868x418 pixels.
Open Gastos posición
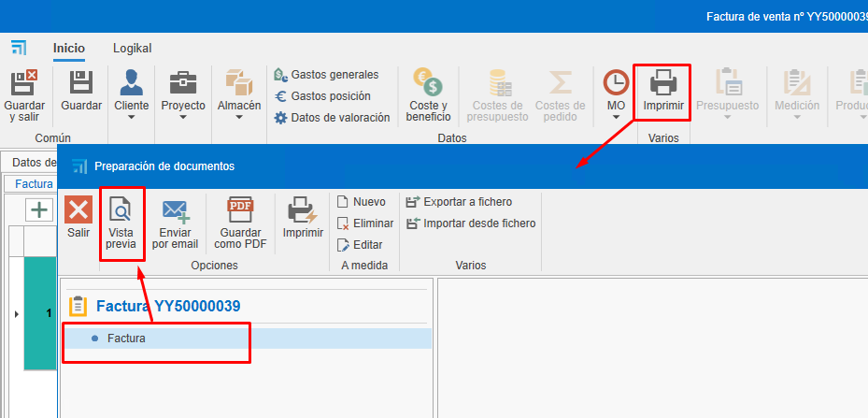322,96
